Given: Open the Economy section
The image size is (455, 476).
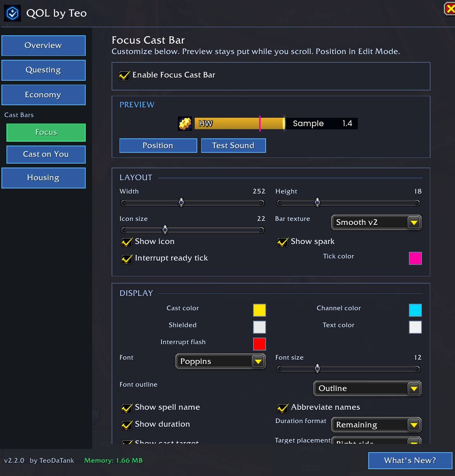Looking at the screenshot, I should pyautogui.click(x=44, y=95).
